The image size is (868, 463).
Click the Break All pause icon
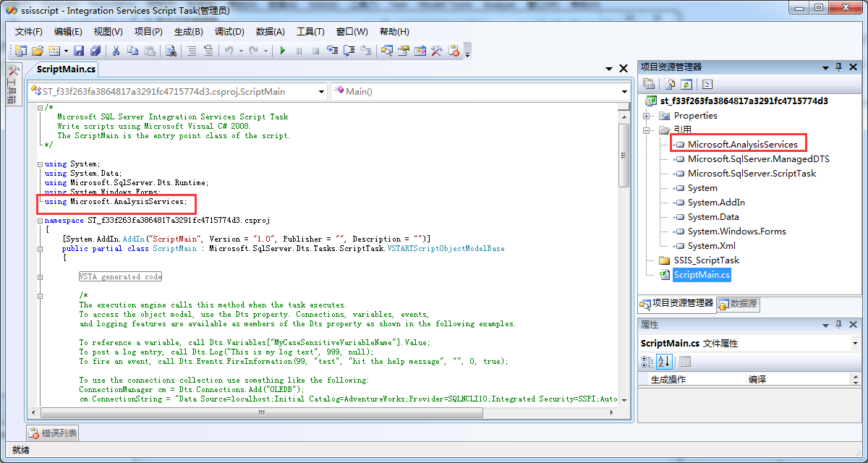[299, 51]
